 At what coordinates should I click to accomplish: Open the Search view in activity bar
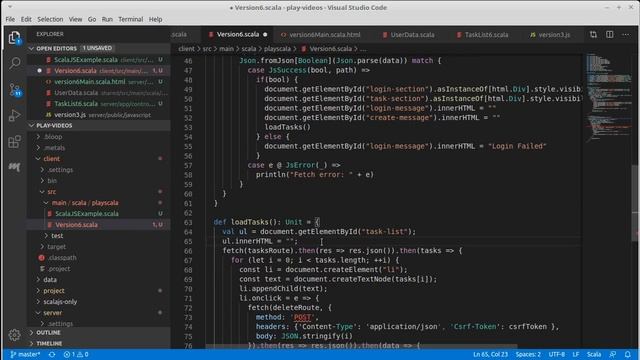15,63
